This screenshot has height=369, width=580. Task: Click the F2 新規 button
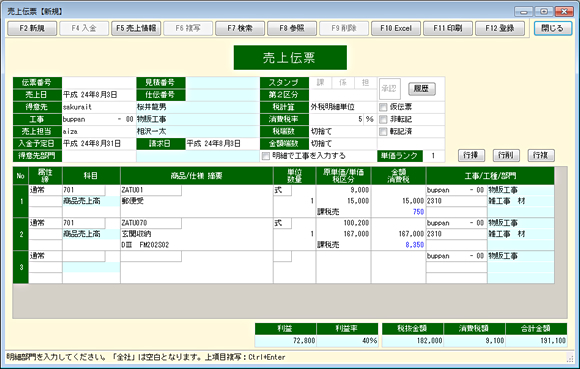[x=32, y=28]
